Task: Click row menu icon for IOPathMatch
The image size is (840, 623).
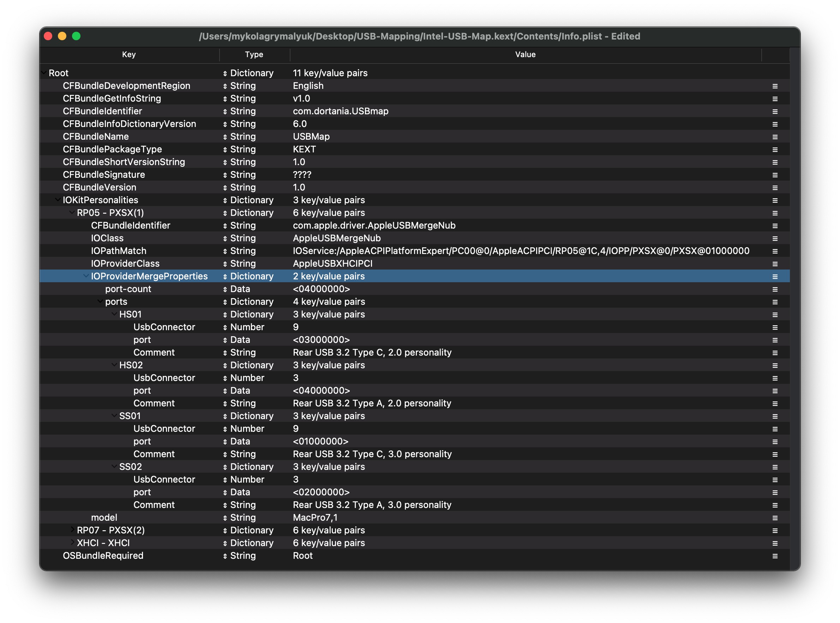Action: point(775,251)
